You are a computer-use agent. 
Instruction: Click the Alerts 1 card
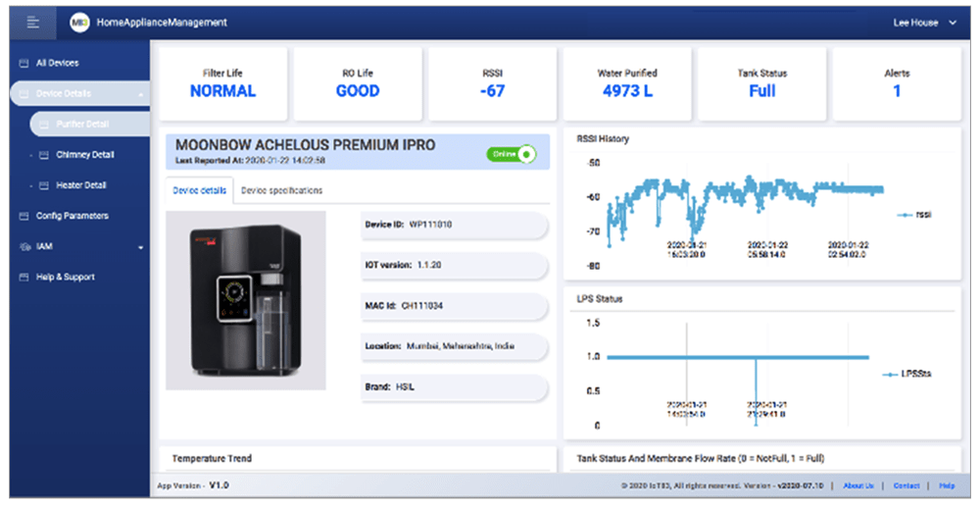897,83
